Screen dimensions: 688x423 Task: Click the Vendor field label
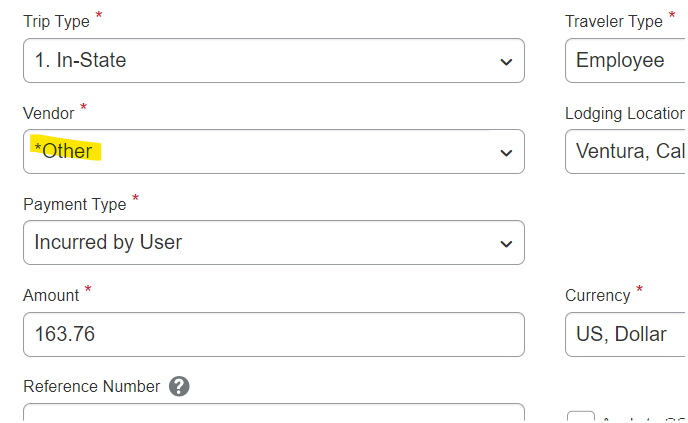tap(49, 114)
